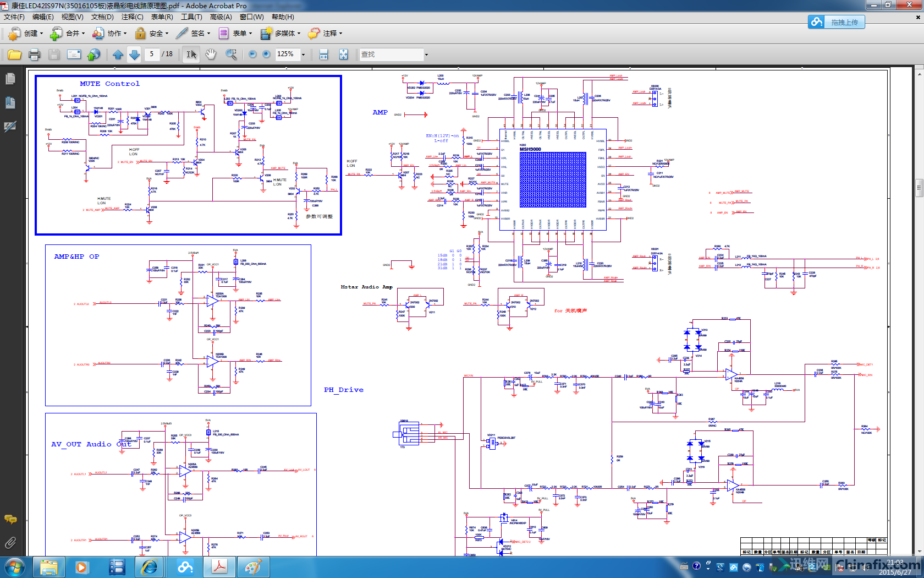Open the 高级(A) menu
This screenshot has height=578, width=924.
(221, 17)
